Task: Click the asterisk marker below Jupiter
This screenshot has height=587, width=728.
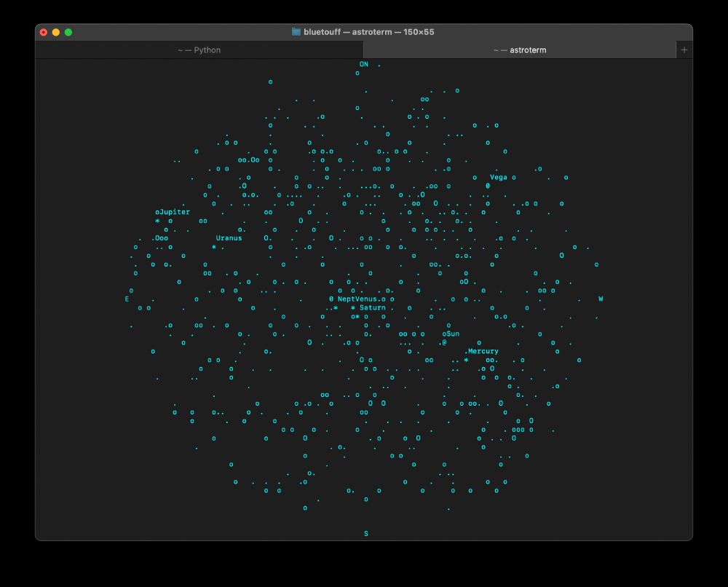Action: pyautogui.click(x=157, y=221)
